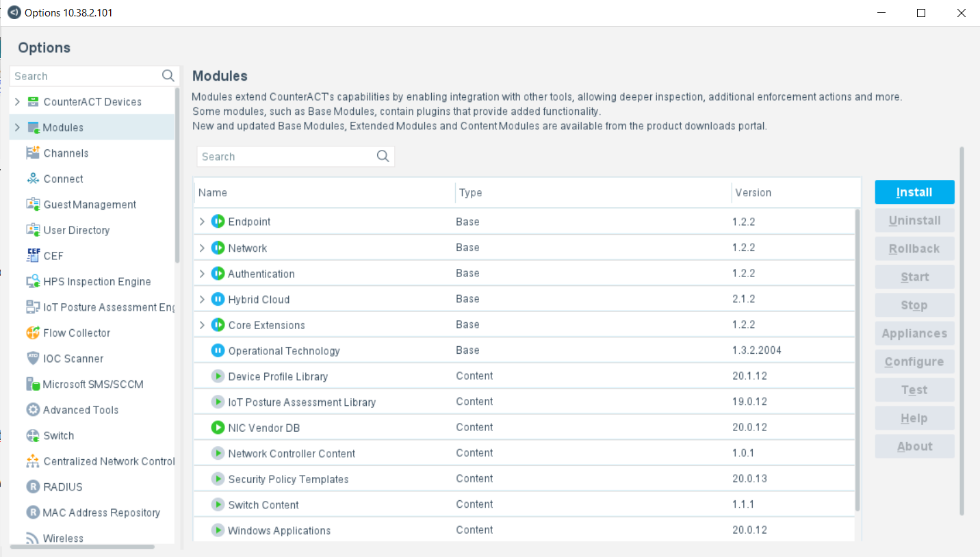Click the HPS Inspection Engine icon
980x557 pixels.
(33, 282)
